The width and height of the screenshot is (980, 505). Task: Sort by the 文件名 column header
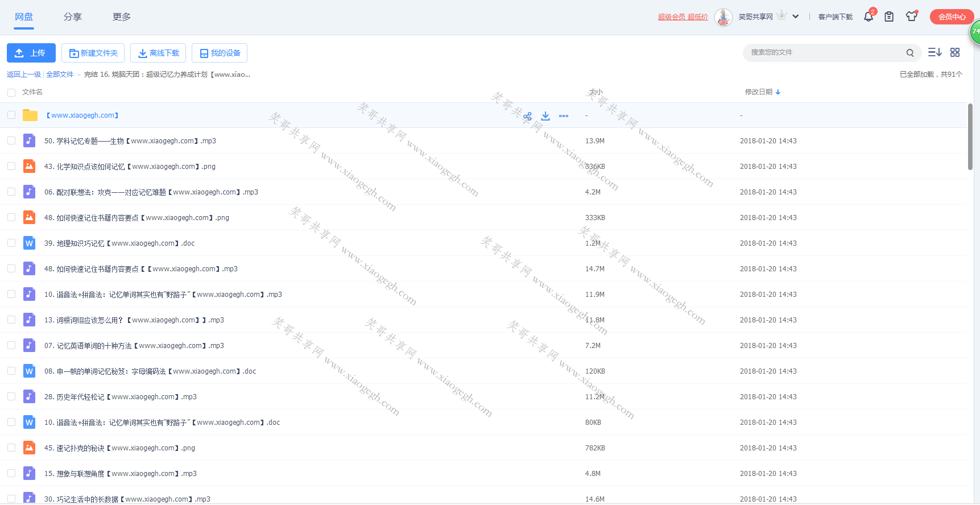32,92
